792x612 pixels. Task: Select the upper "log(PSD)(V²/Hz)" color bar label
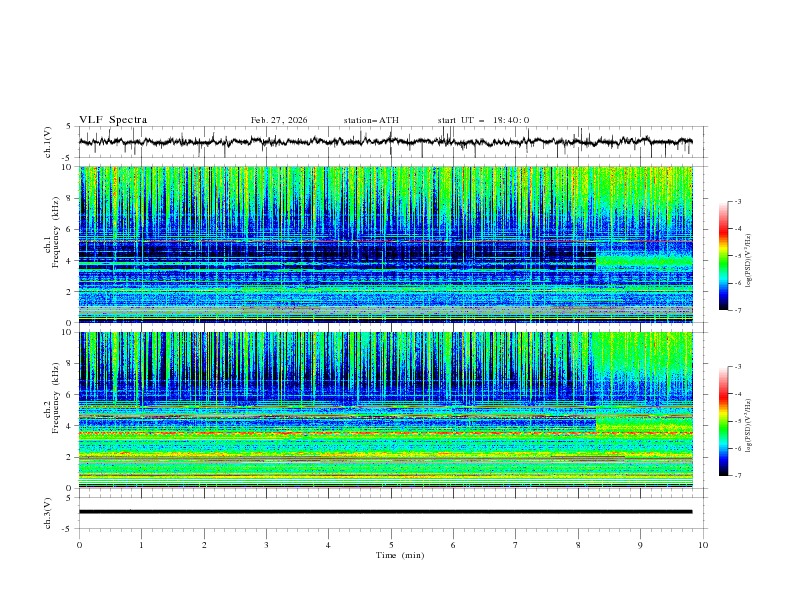click(x=748, y=261)
